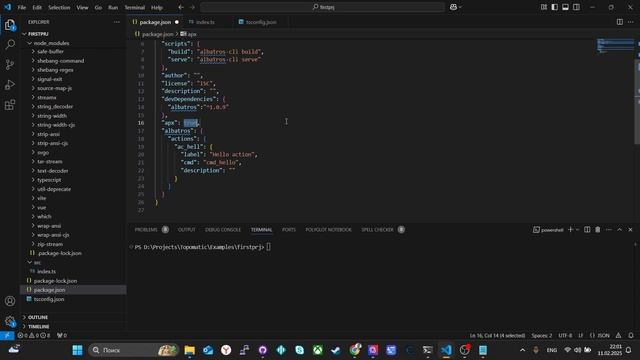Open editor More Actions ellipsis
The width and height of the screenshot is (640, 360).
[631, 22]
